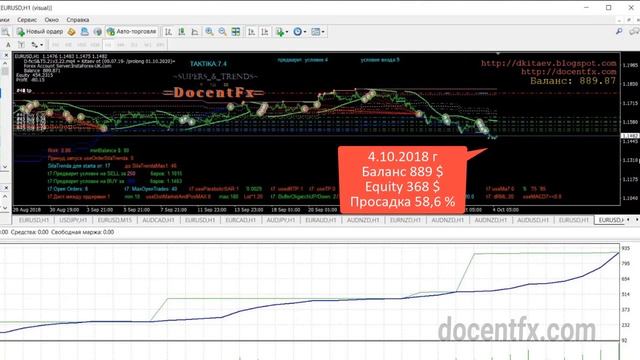640x360 pixels.
Task: Open the arrows objects icon
Action: (x=35, y=44)
